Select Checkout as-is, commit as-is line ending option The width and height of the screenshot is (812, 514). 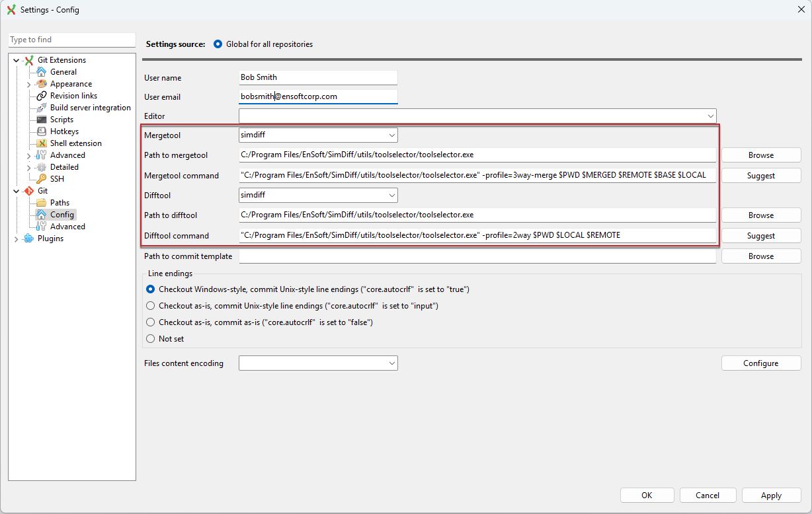pos(150,322)
